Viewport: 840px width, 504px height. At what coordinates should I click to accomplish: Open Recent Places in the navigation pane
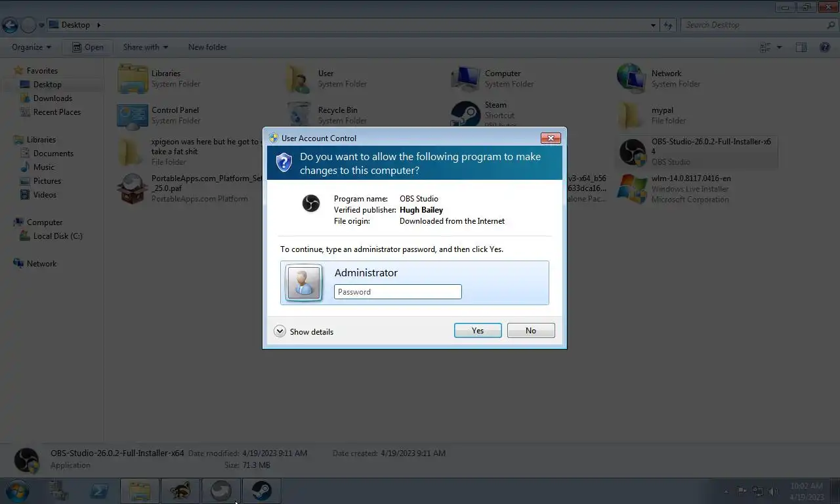(x=57, y=112)
